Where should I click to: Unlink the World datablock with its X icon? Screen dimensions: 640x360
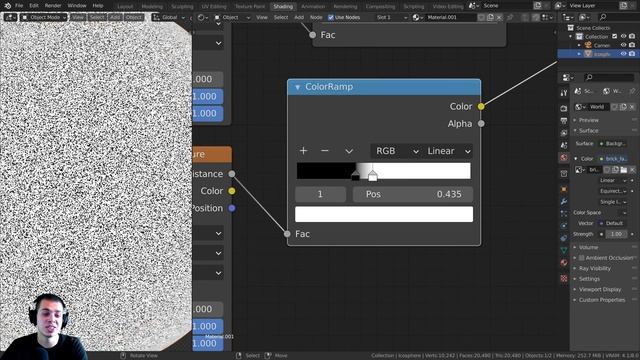coord(632,107)
